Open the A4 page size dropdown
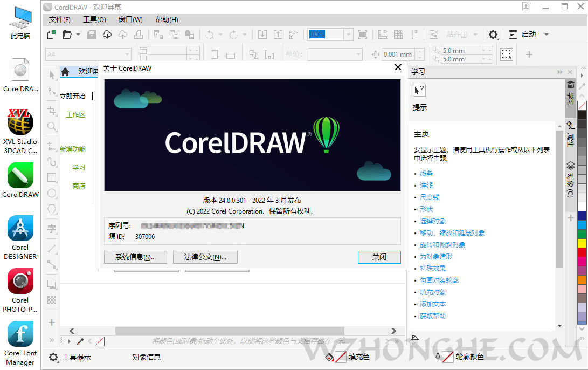Viewport: 588px width, 370px height. pyautogui.click(x=128, y=54)
